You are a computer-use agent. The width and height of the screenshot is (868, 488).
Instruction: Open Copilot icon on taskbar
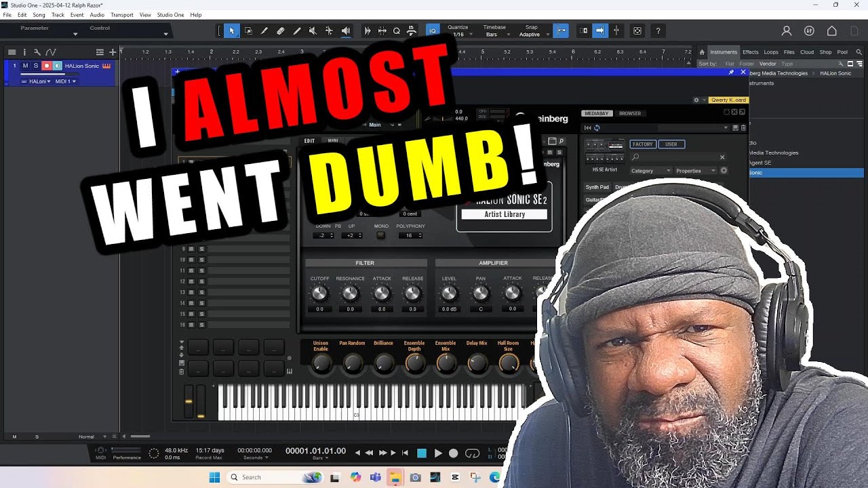pos(355,477)
